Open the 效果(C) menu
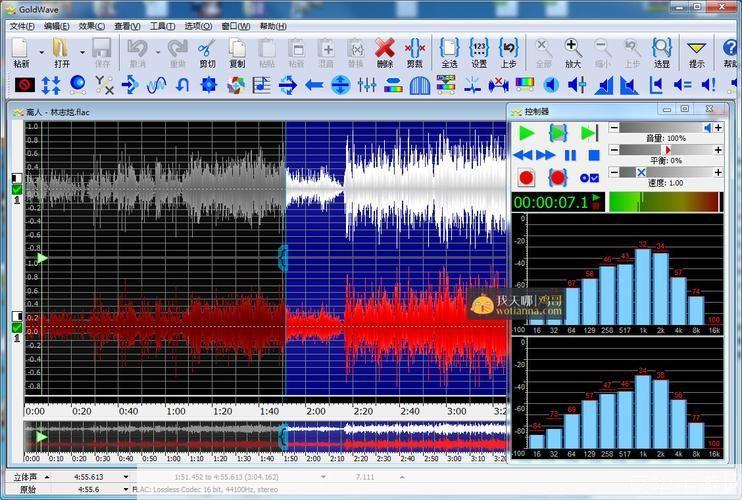The width and height of the screenshot is (742, 500). 91,26
